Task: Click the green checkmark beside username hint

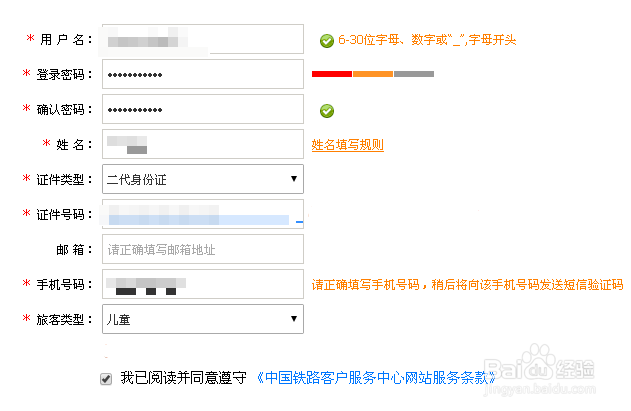Action: point(327,41)
